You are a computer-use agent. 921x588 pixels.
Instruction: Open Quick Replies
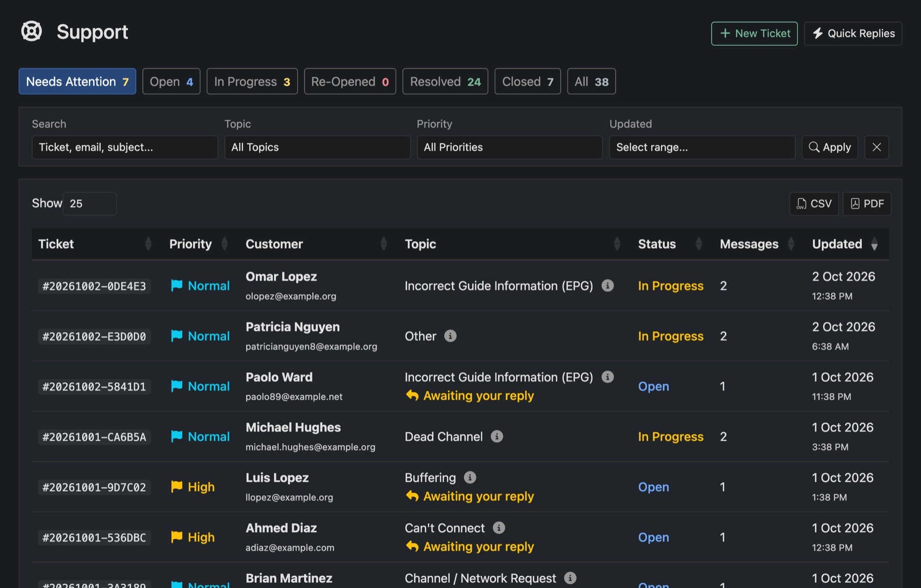[853, 33]
